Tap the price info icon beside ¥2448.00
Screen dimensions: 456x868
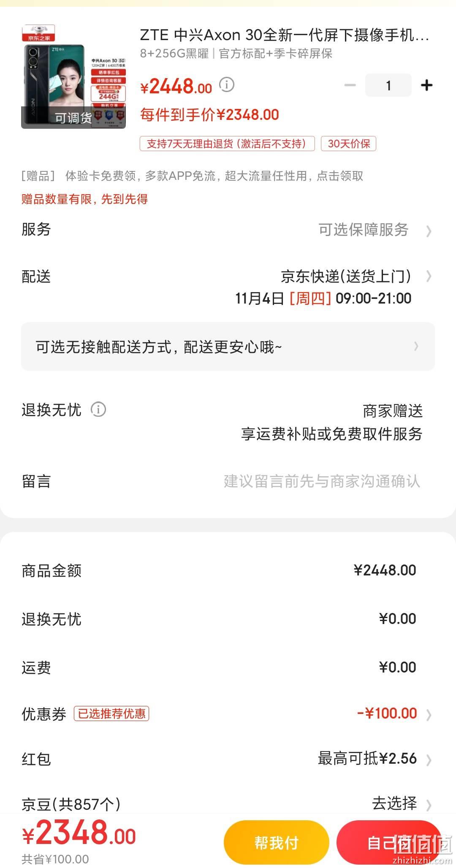pyautogui.click(x=227, y=85)
